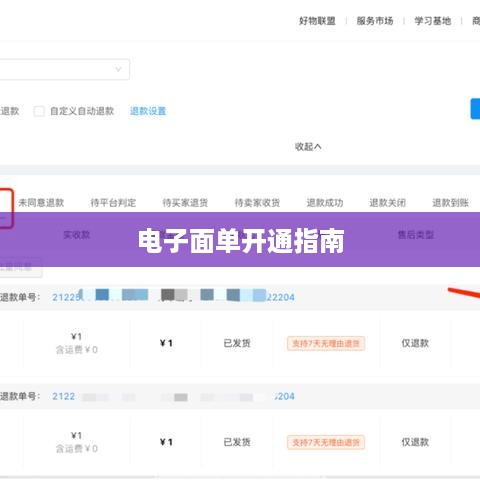480x480 pixels.
Task: Collapse filters with the 收起 toggle
Action: tap(308, 147)
